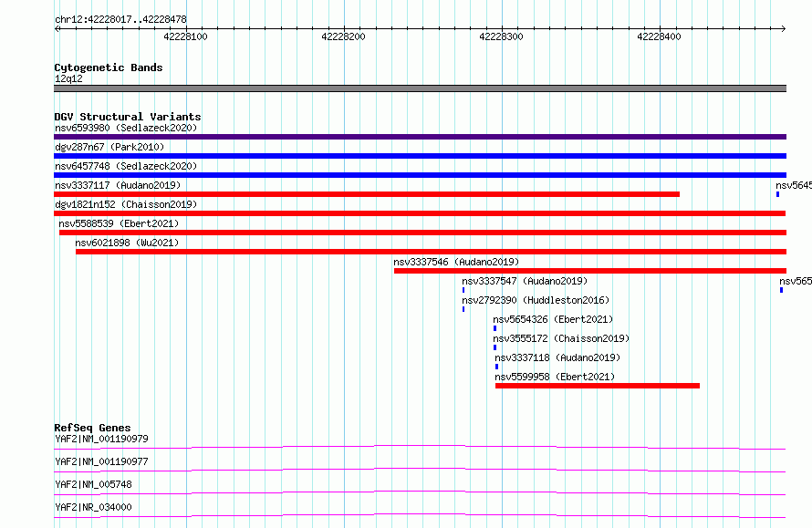Click small blue marker under nsv3555172
Image resolution: width=812 pixels, height=528 pixels.
pos(495,347)
